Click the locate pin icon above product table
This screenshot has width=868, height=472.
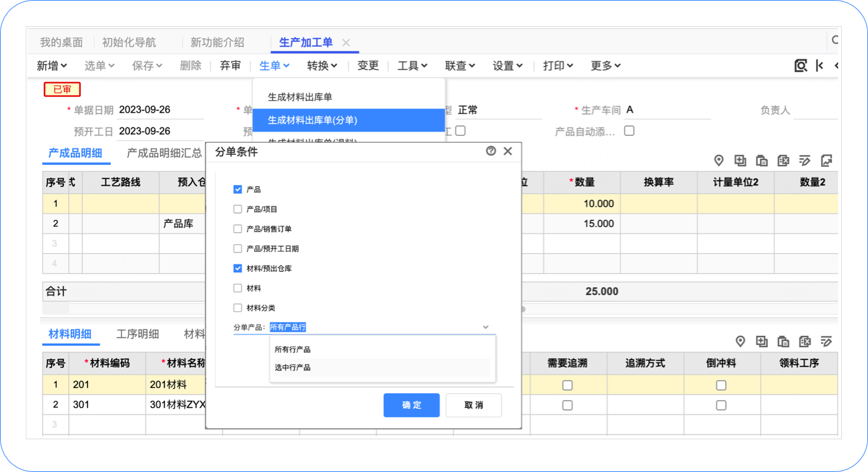(718, 160)
